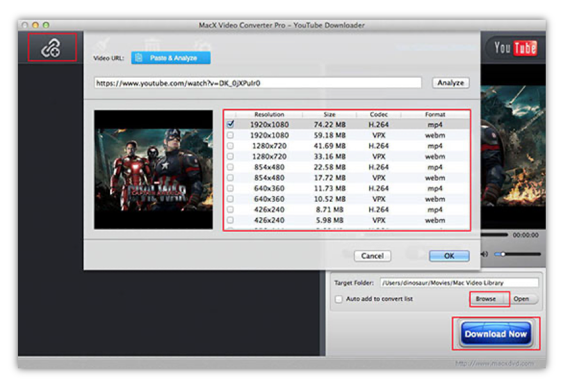Select the 11.73 MB size cell
The image size is (572, 392).
pos(329,188)
